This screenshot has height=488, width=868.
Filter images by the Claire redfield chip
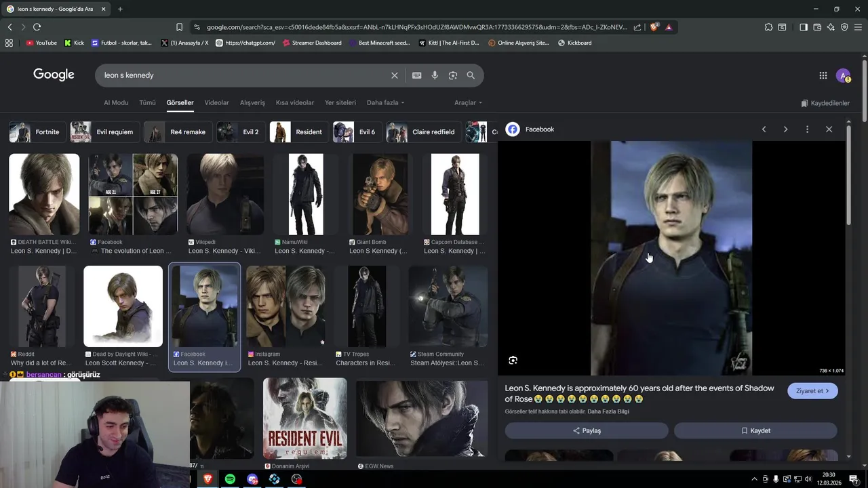point(424,132)
